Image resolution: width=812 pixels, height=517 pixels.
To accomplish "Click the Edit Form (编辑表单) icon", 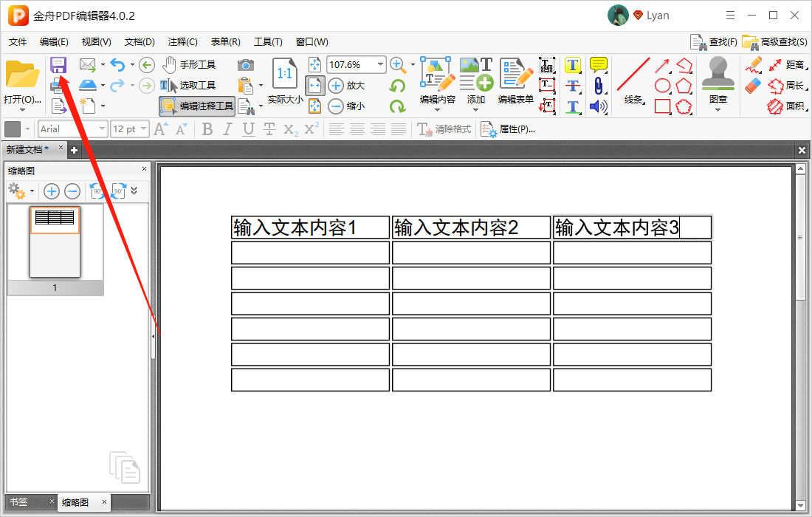I will click(516, 74).
